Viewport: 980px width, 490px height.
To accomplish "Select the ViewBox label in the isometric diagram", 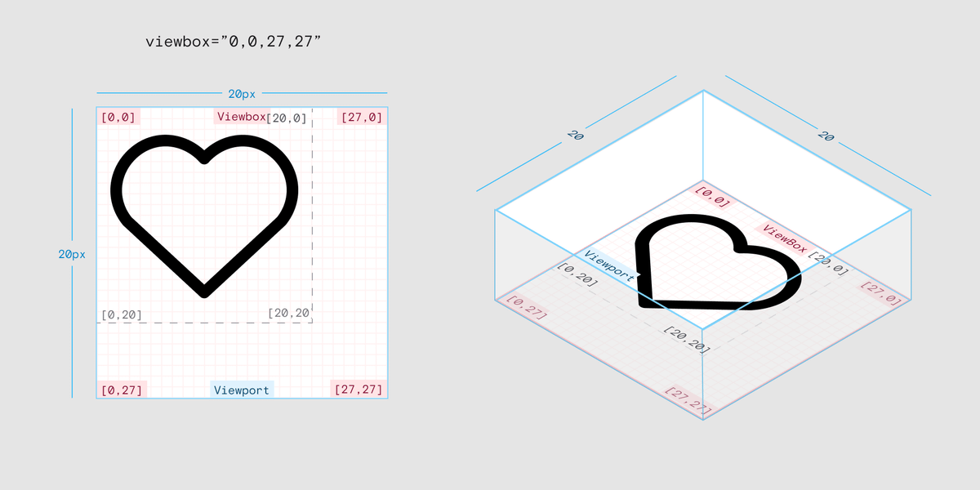I will tap(783, 238).
